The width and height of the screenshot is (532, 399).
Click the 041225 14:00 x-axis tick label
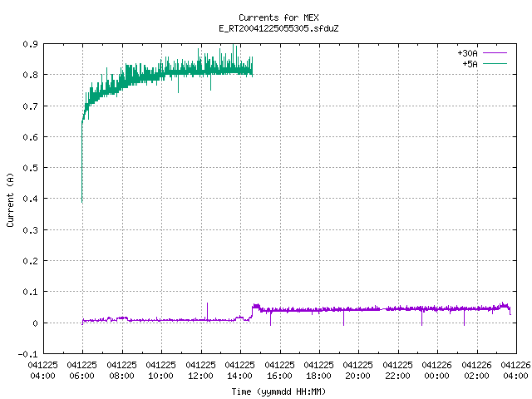[x=239, y=371]
